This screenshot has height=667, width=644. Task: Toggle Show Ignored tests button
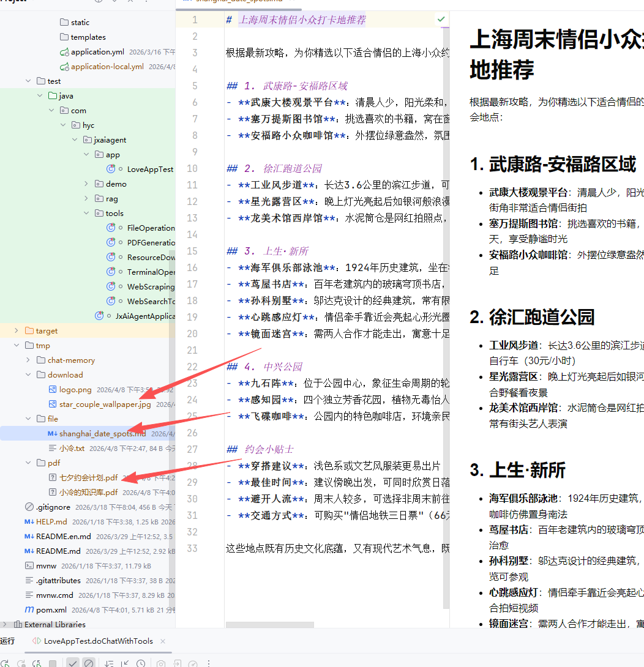(x=89, y=663)
